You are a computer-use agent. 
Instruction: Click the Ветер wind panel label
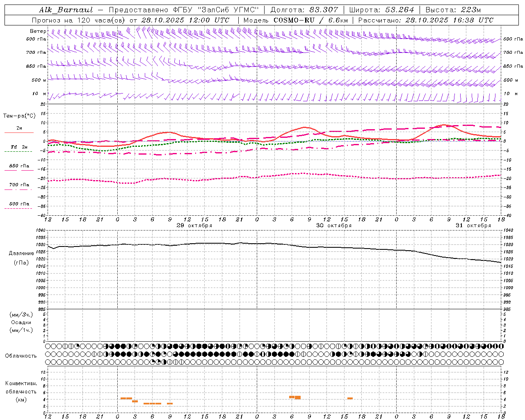click(38, 31)
